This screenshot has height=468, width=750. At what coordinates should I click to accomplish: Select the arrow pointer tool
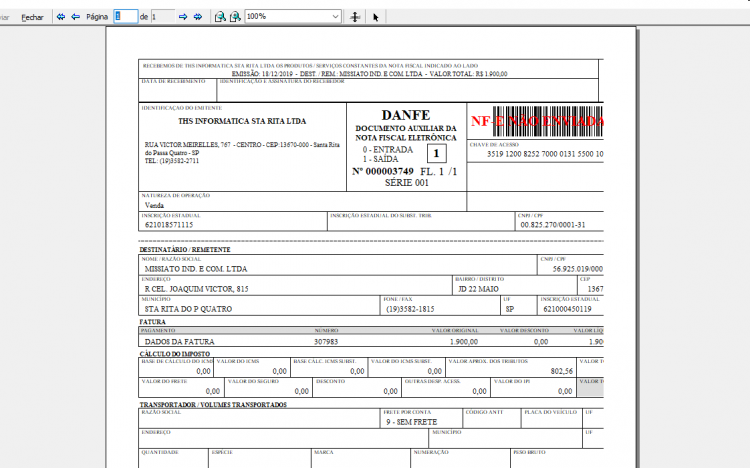coord(375,17)
